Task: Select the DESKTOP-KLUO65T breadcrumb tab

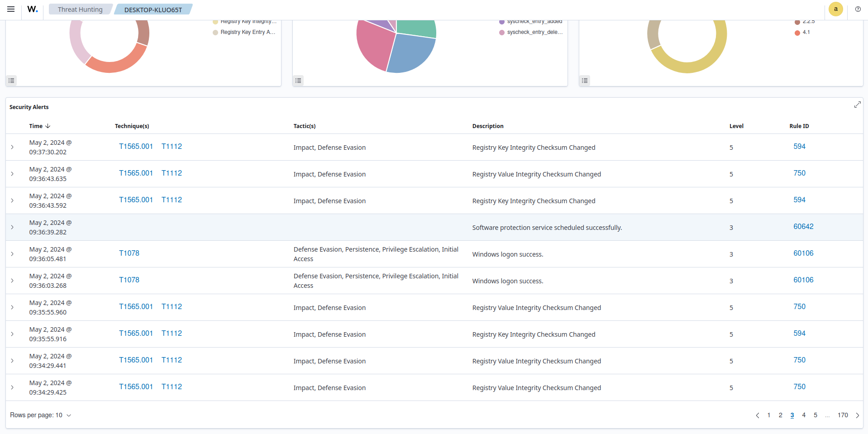Action: click(x=153, y=10)
